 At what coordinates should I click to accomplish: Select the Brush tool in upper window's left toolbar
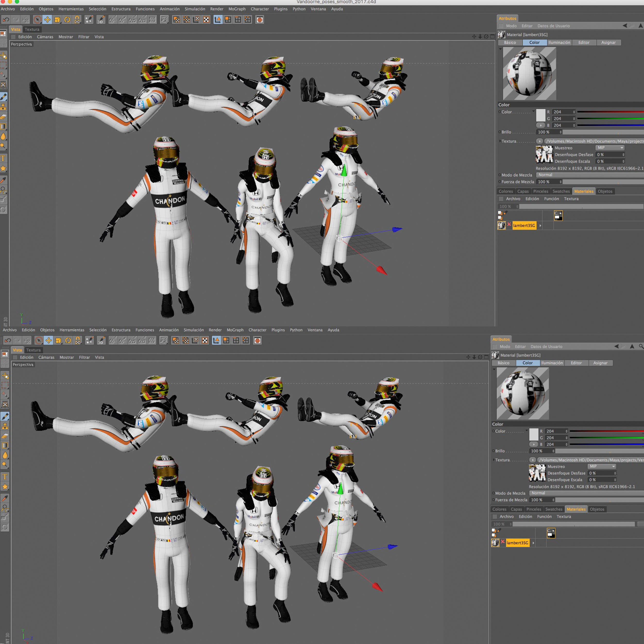4,97
